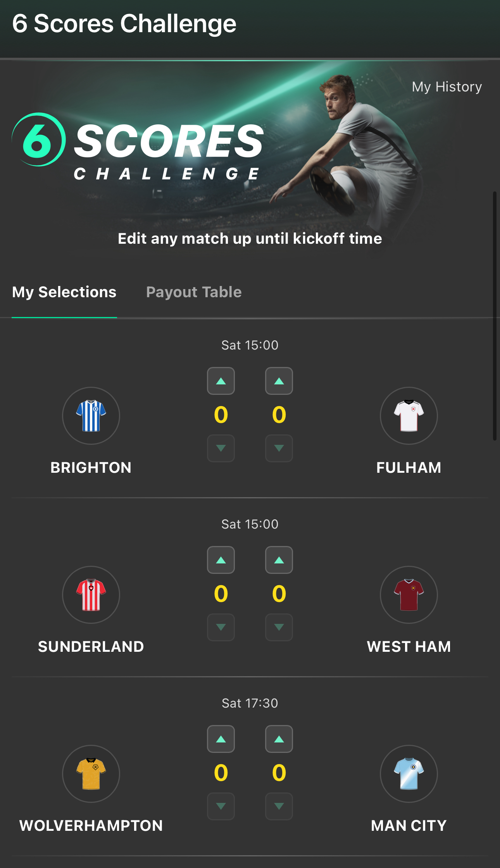Increase Wolverhampton's score

pos(221,739)
